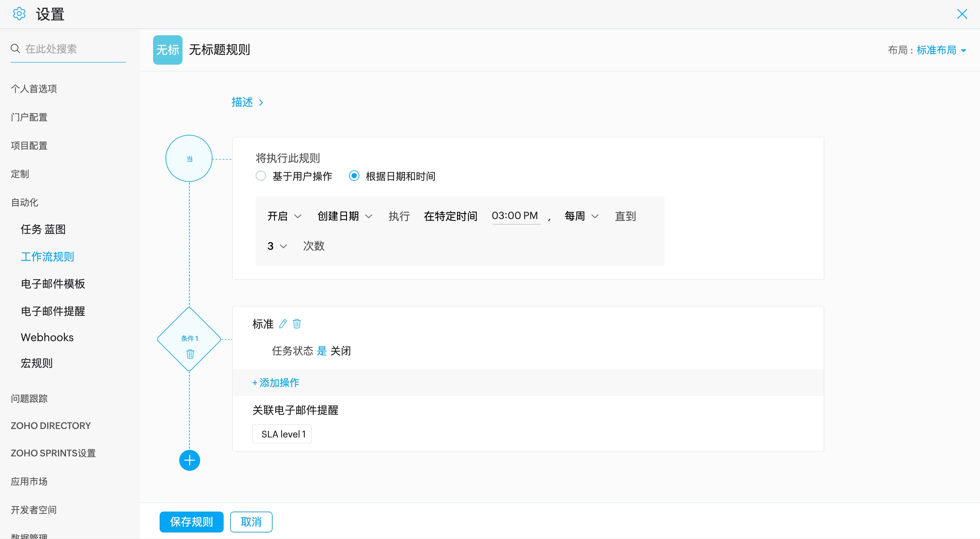
Task: Expand the 描述 section
Action: tap(247, 102)
